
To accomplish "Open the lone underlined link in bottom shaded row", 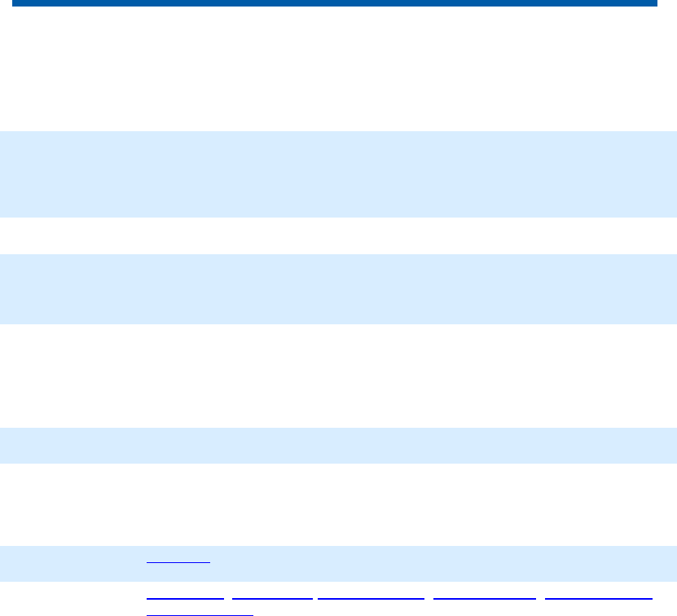I will click(x=178, y=558).
